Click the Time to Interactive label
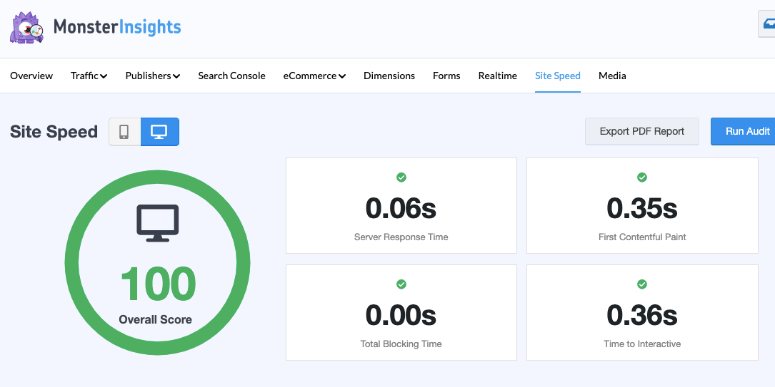The width and height of the screenshot is (775, 387). click(x=642, y=344)
